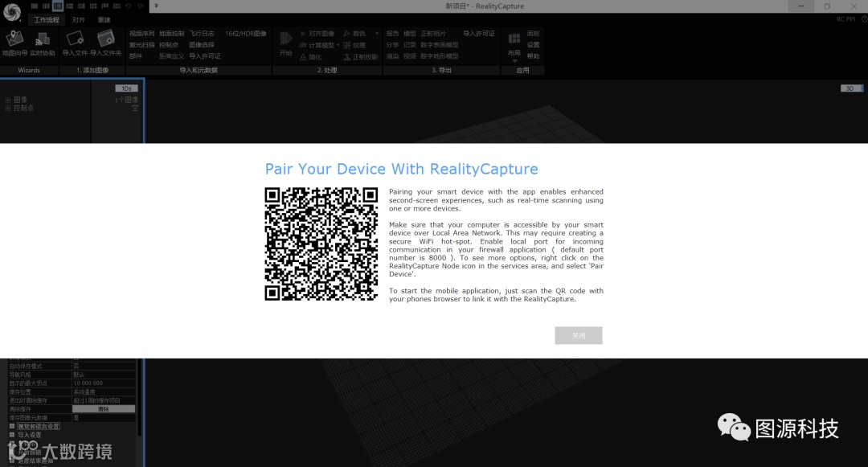Open the 着色 dropdown arrow

pyautogui.click(x=377, y=34)
